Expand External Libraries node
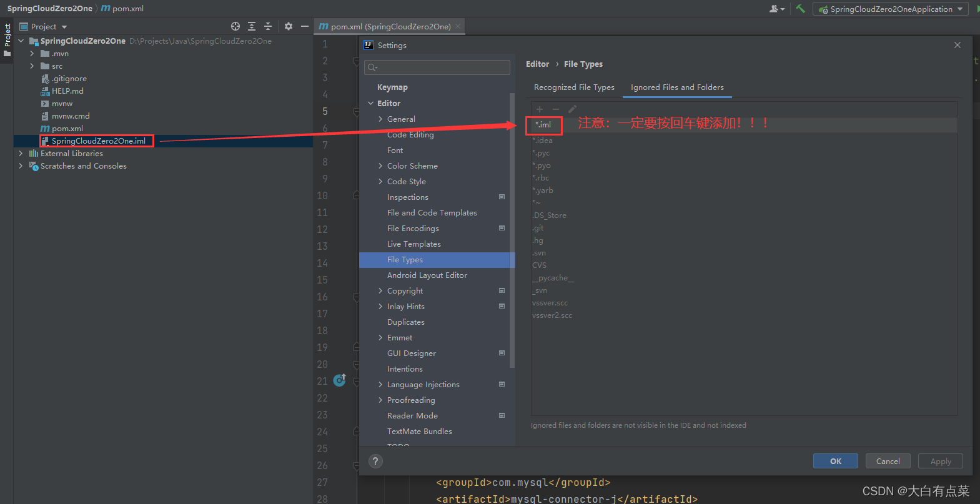The width and height of the screenshot is (980, 504). 21,154
